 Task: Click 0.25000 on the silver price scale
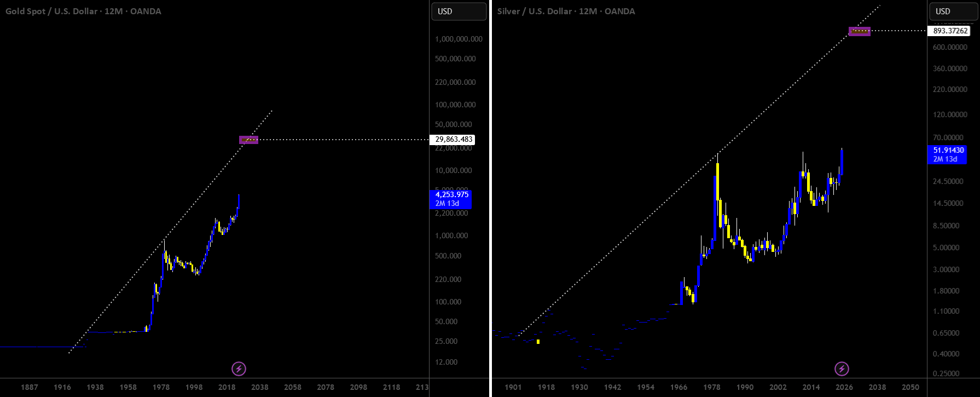[946, 373]
